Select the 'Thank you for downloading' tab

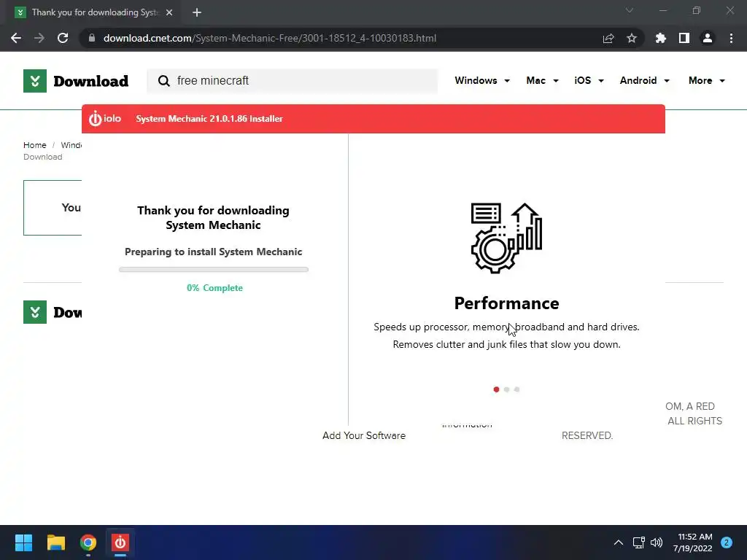(94, 12)
